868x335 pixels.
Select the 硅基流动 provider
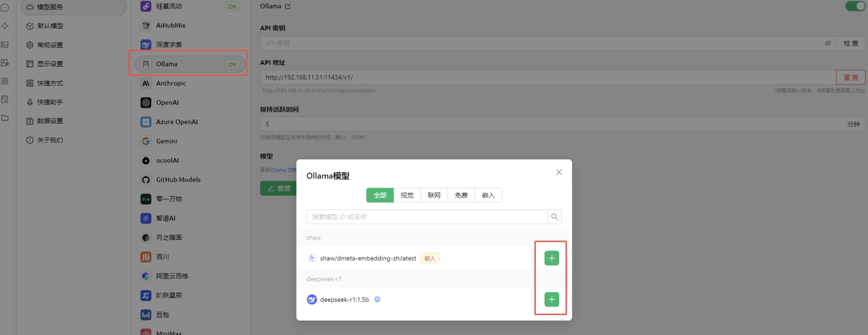coord(190,6)
